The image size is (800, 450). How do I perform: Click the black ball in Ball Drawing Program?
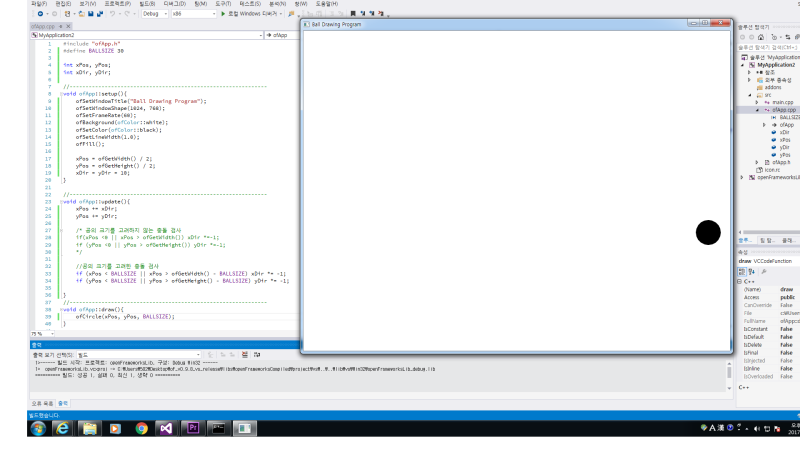coord(708,232)
